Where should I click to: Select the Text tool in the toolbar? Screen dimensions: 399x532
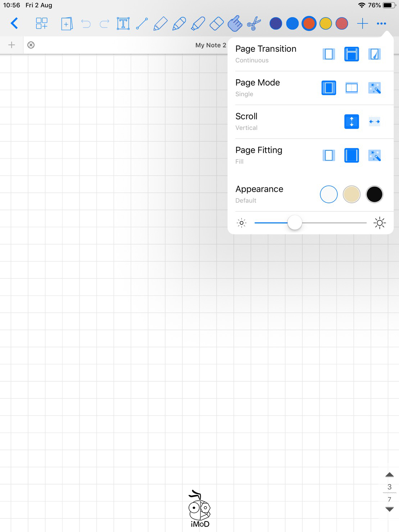coord(123,23)
